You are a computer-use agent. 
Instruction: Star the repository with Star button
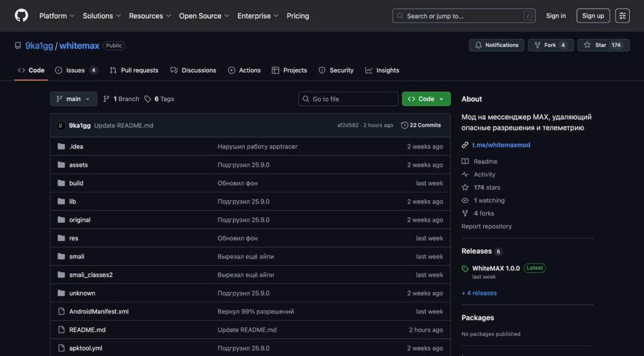(603, 45)
